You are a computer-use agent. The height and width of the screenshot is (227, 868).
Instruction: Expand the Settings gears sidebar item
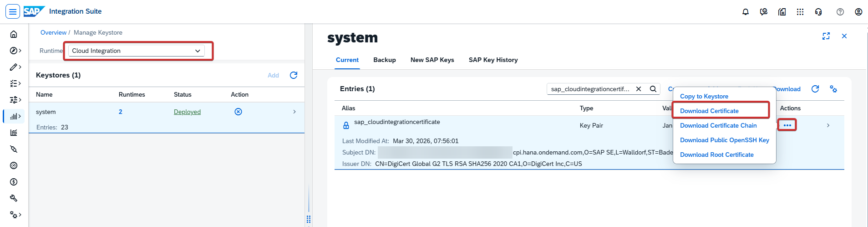(x=15, y=215)
